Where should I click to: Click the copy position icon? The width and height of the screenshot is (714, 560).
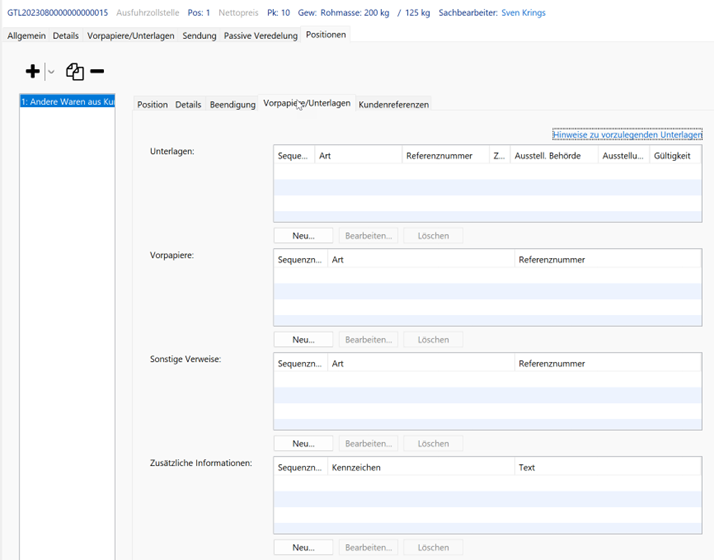pyautogui.click(x=75, y=71)
